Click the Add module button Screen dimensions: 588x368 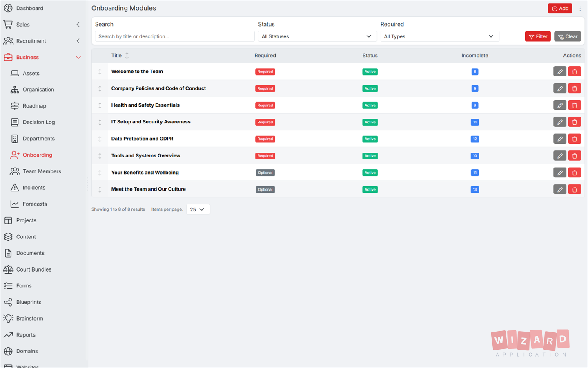(x=560, y=9)
